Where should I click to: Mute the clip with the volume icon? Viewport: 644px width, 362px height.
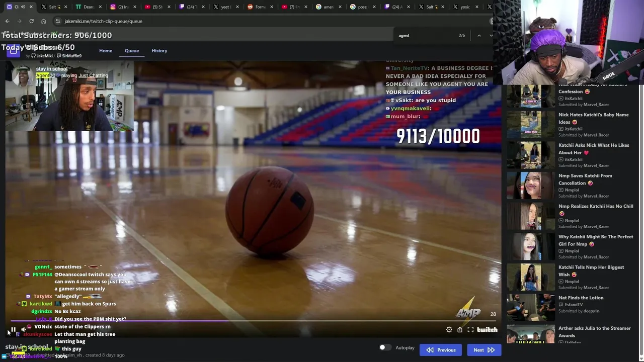click(x=23, y=330)
